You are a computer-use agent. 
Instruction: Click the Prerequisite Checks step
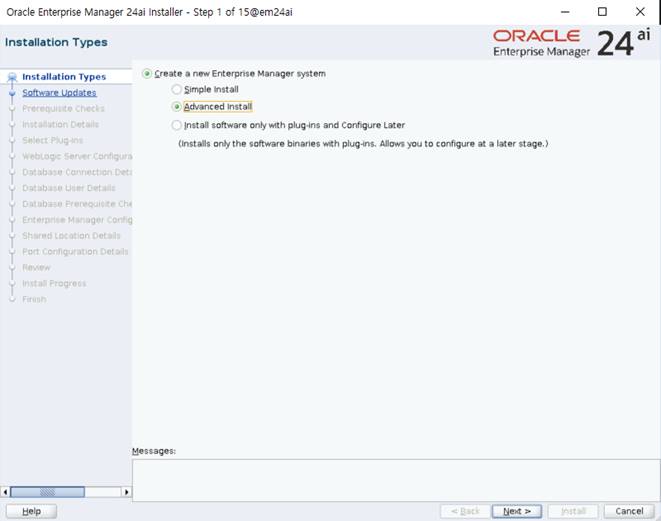point(63,109)
